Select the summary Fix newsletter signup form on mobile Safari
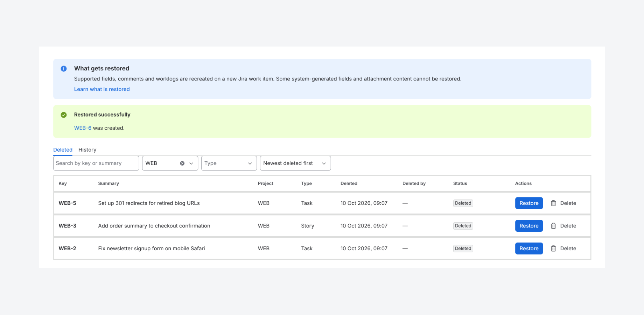Screen dimensions: 644x315 point(152,248)
